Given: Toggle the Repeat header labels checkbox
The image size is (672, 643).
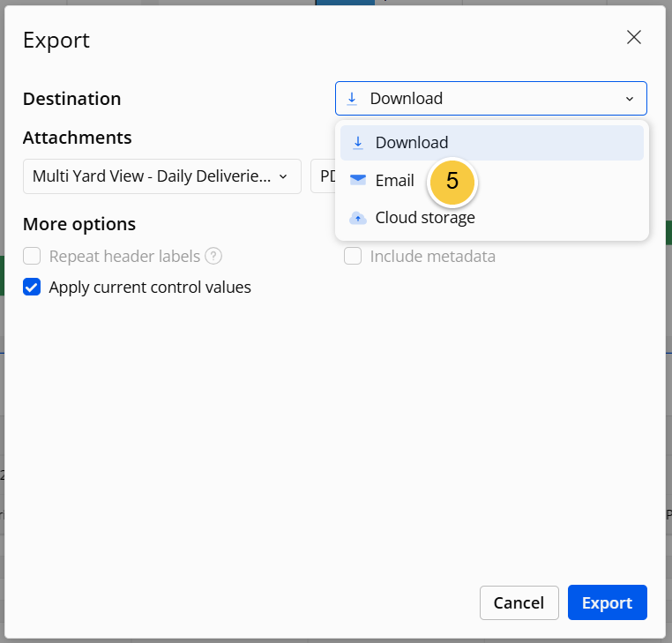Looking at the screenshot, I should (x=32, y=257).
